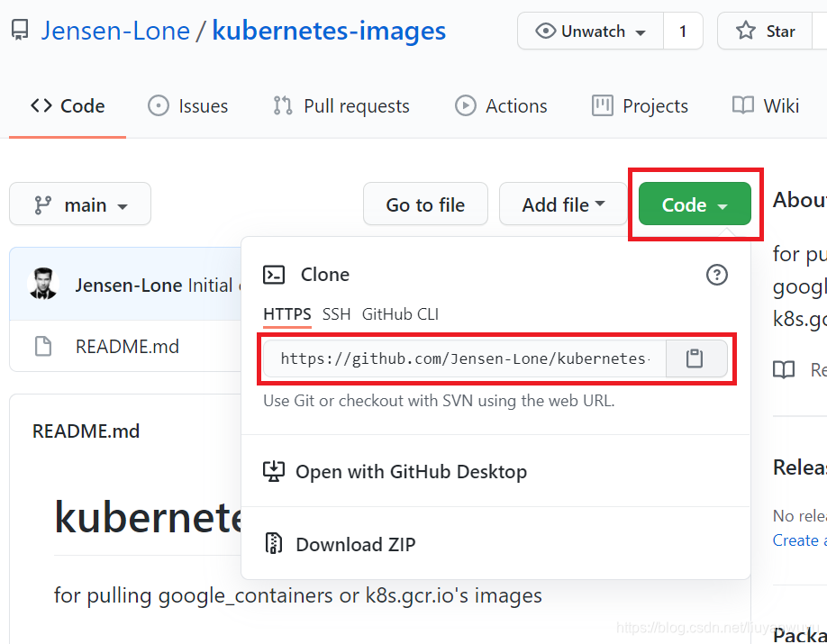Open Jensen-Lone commit author link

(129, 286)
